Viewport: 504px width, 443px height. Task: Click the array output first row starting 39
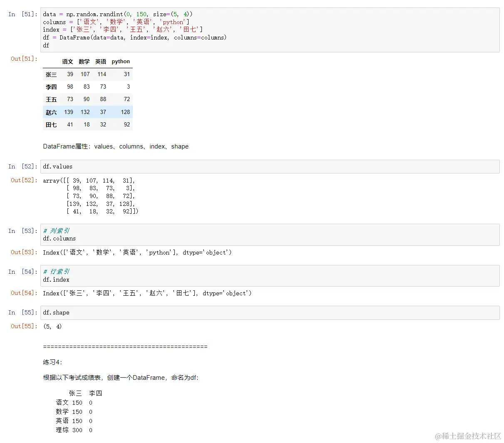(89, 181)
